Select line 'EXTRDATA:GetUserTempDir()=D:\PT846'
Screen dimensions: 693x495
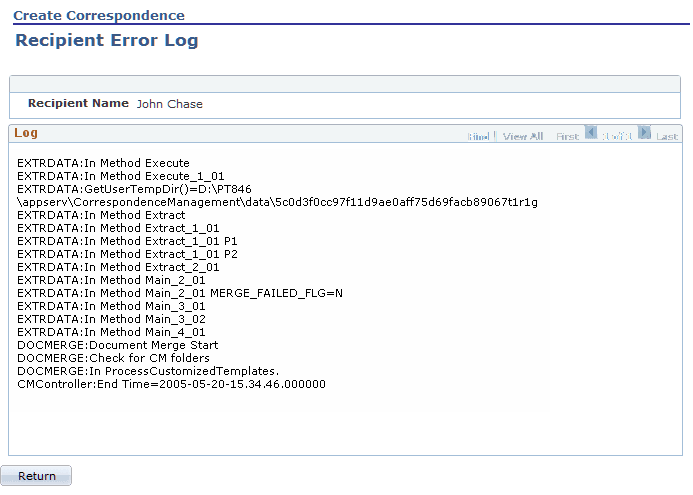[x=134, y=189]
